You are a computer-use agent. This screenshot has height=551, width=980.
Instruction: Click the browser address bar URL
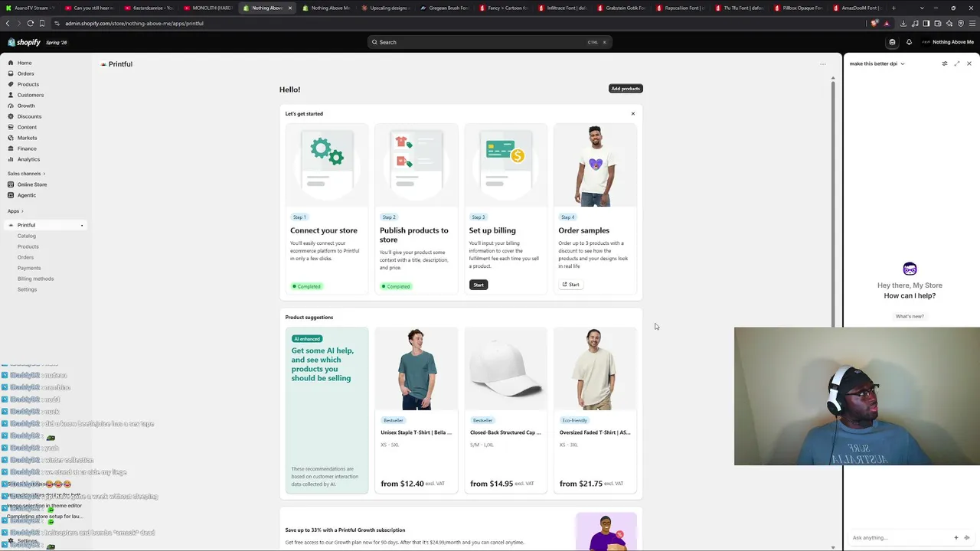point(134,23)
